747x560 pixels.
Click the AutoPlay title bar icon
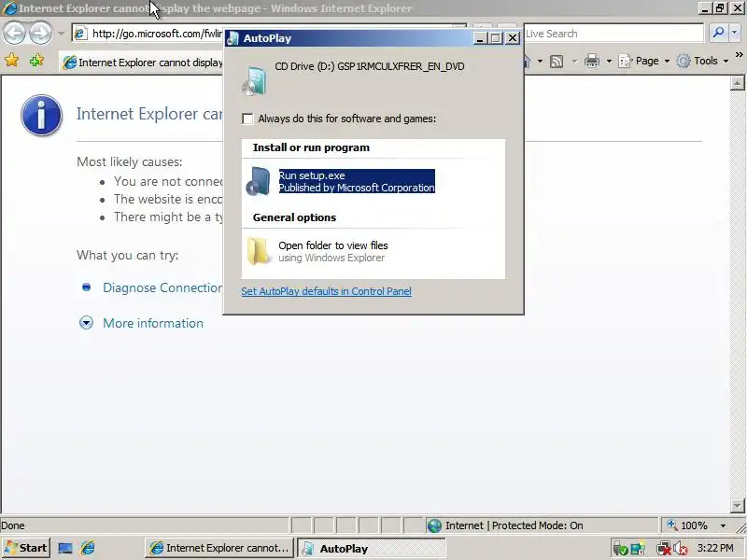coord(233,38)
